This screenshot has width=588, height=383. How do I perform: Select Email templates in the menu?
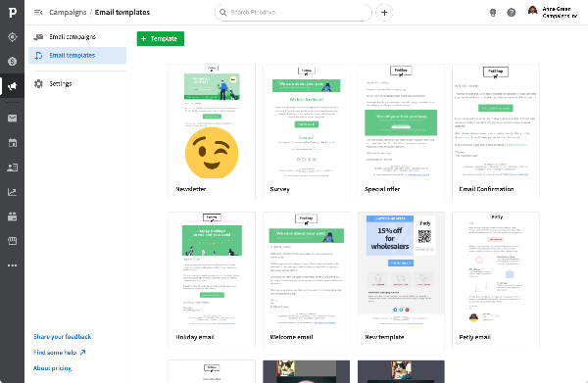(x=77, y=56)
